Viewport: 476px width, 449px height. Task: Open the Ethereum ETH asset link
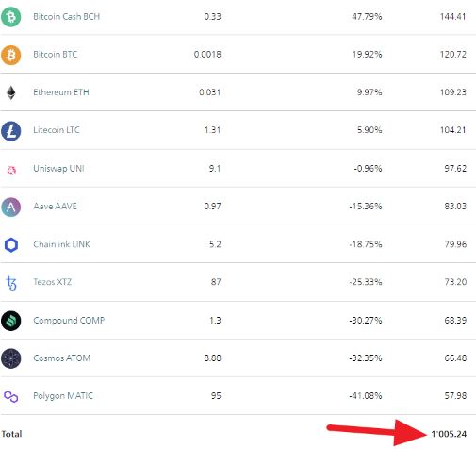[x=61, y=92]
